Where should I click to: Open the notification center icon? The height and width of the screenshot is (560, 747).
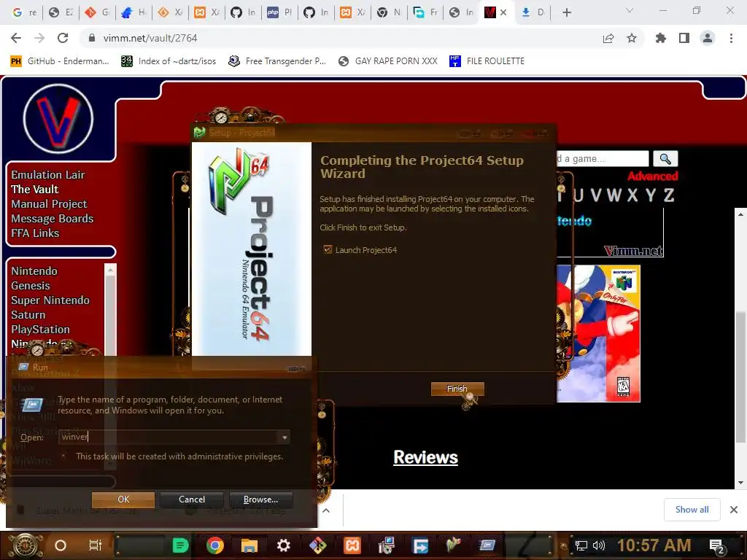pyautogui.click(x=717, y=547)
